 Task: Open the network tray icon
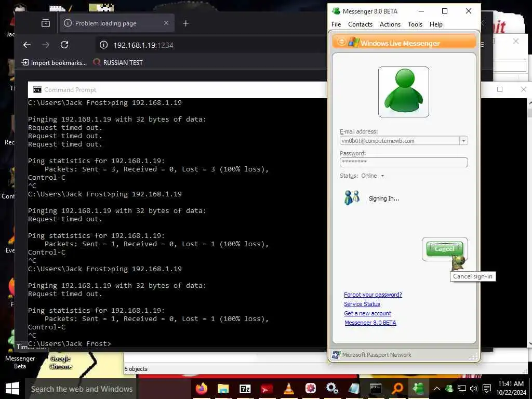(x=461, y=389)
